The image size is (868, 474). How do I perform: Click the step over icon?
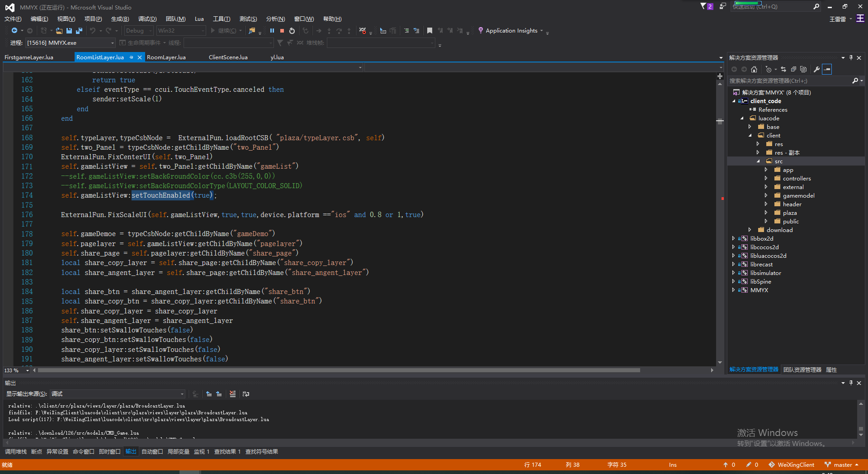coord(339,31)
